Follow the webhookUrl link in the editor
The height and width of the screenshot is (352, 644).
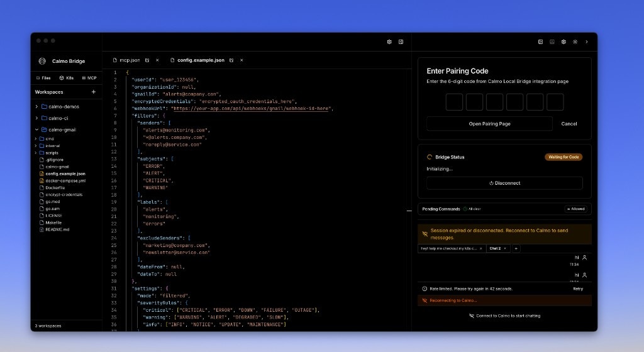251,109
